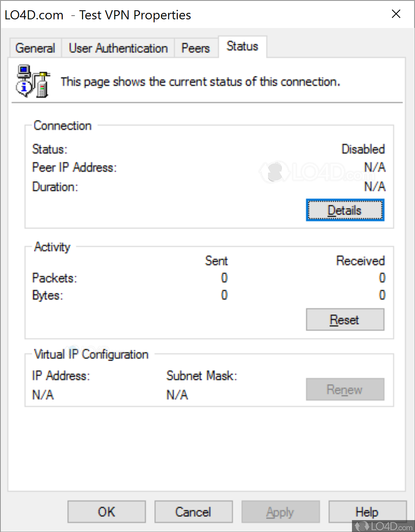Image resolution: width=415 pixels, height=532 pixels.
Task: Click the Sent packets count
Action: (x=224, y=278)
